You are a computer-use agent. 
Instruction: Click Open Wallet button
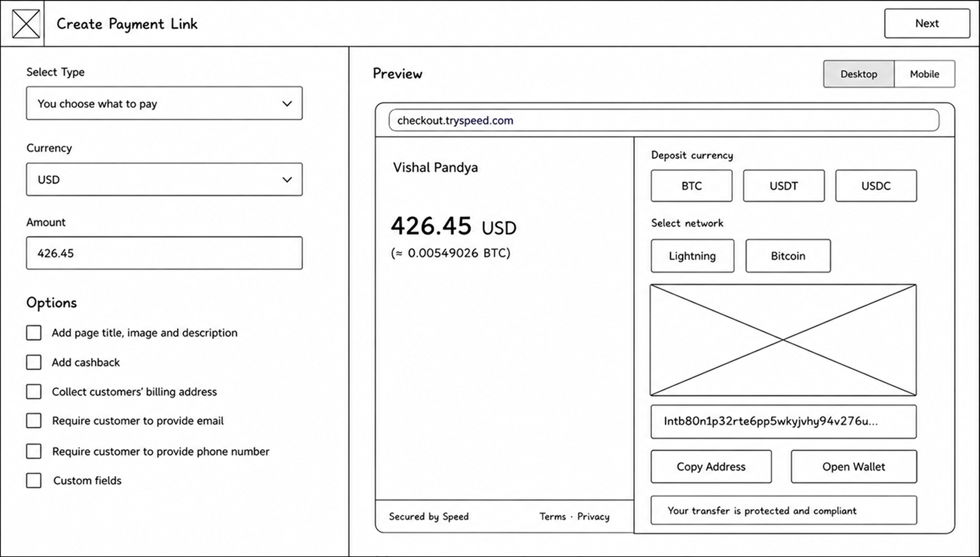coord(854,467)
